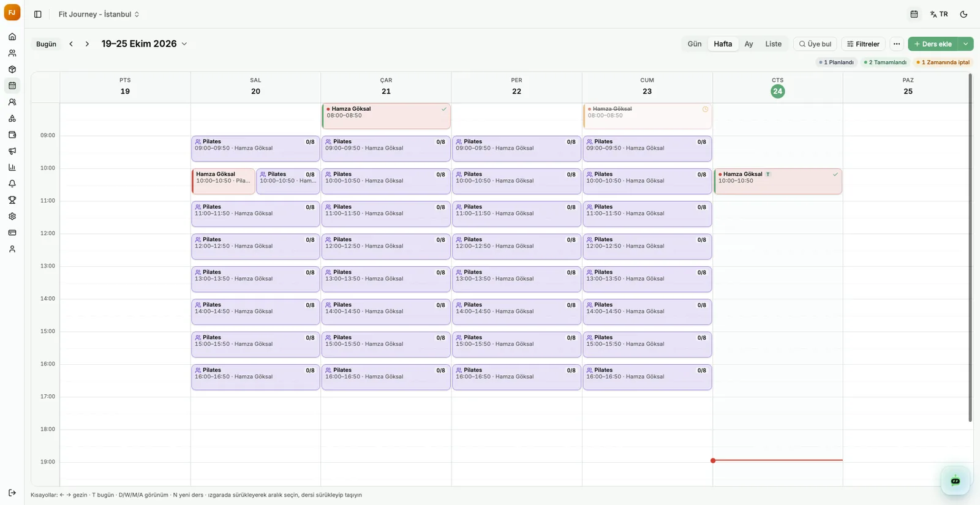Screen dimensions: 980x505
Task: Open the credit card billing icon
Action: 12,233
